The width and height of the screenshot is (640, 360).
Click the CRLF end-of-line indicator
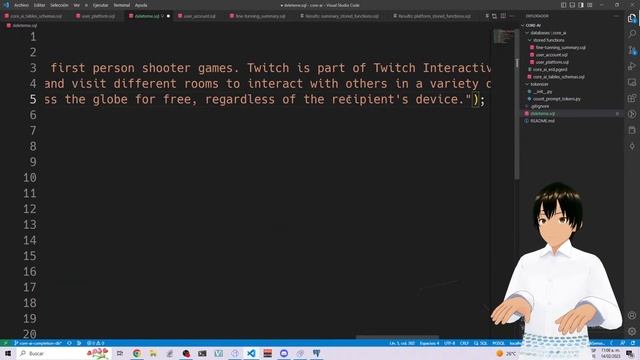pos(464,343)
